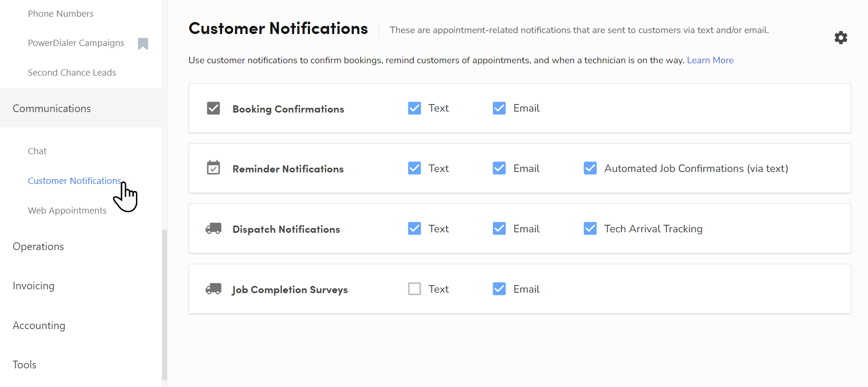Expand the Operations section
The image size is (868, 387).
tap(38, 246)
